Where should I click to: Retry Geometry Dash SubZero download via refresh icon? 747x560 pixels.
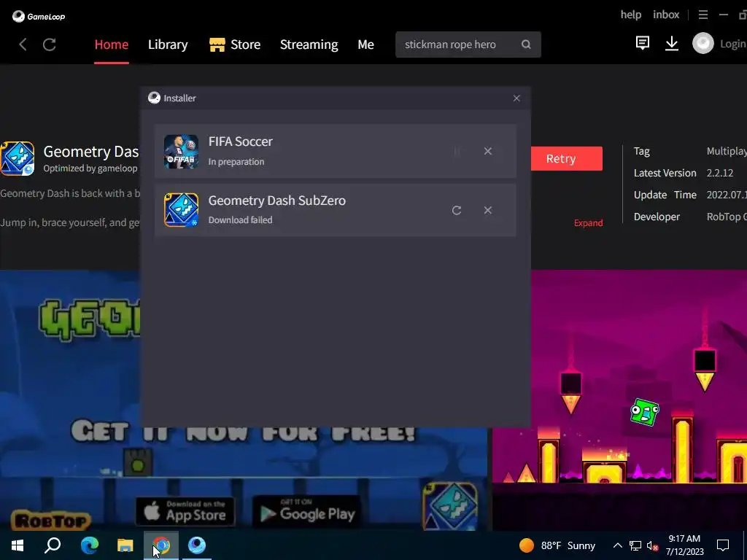click(457, 210)
